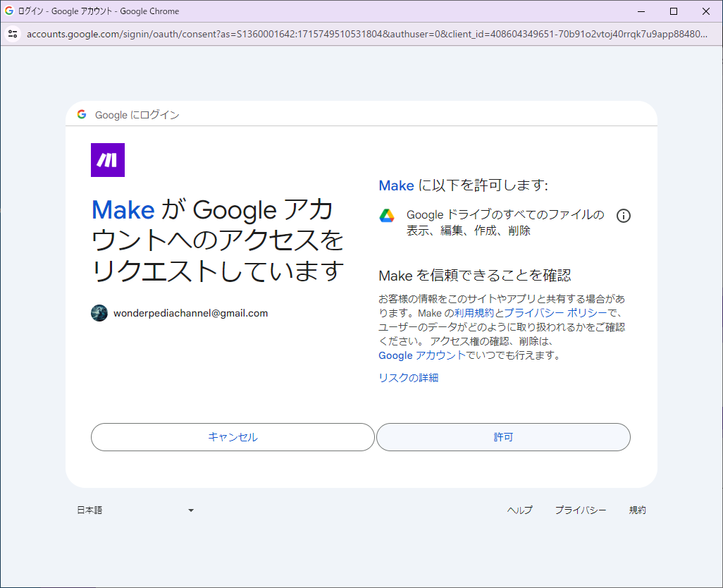Click the site information icon in address bar
This screenshot has height=588, width=723.
pos(13,34)
